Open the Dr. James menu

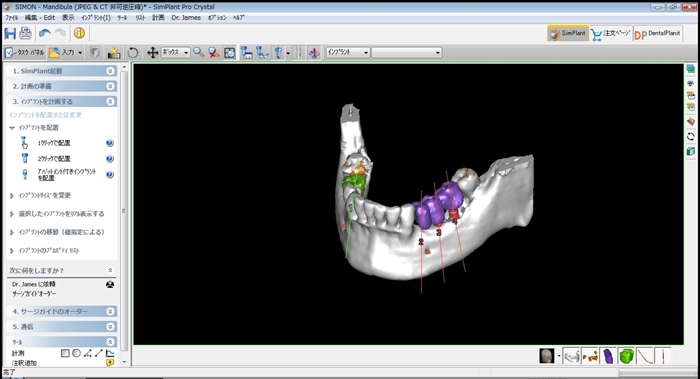click(x=186, y=17)
